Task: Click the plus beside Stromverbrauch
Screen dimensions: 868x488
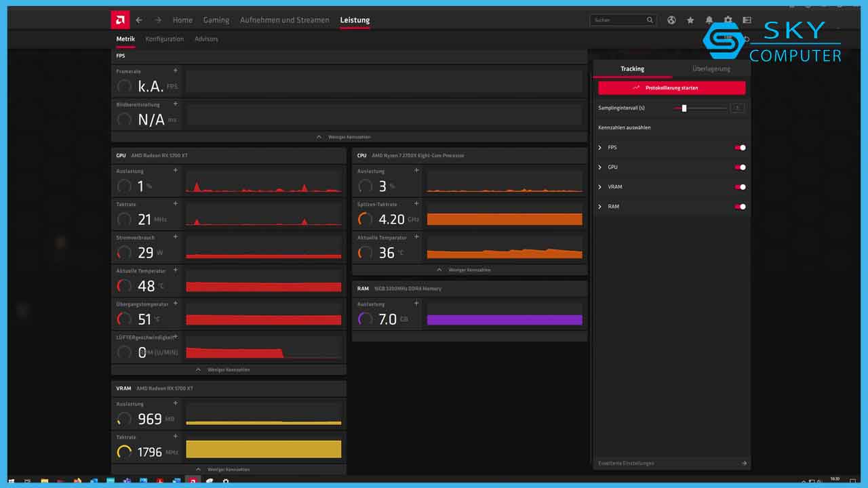Action: pos(176,237)
